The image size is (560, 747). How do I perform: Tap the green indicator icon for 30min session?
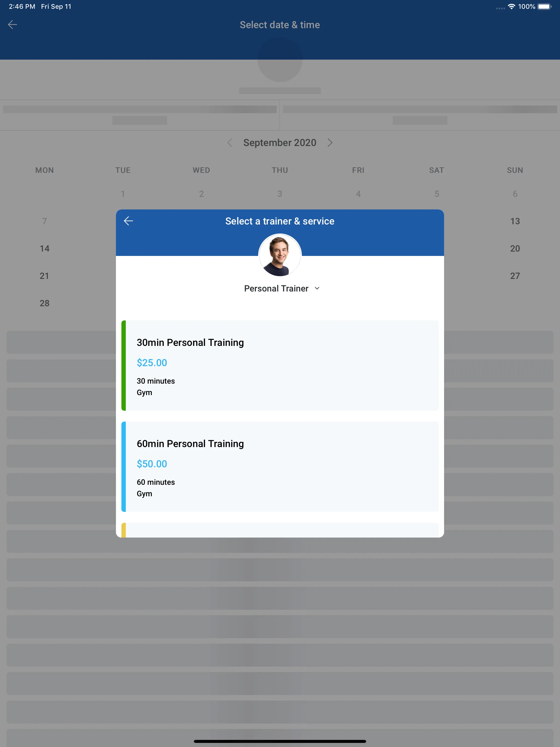click(x=124, y=365)
